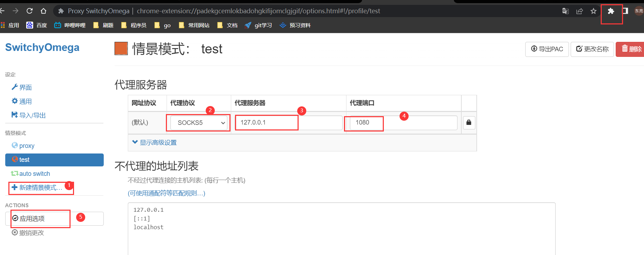Open the git学习 bookmark

coord(258,25)
